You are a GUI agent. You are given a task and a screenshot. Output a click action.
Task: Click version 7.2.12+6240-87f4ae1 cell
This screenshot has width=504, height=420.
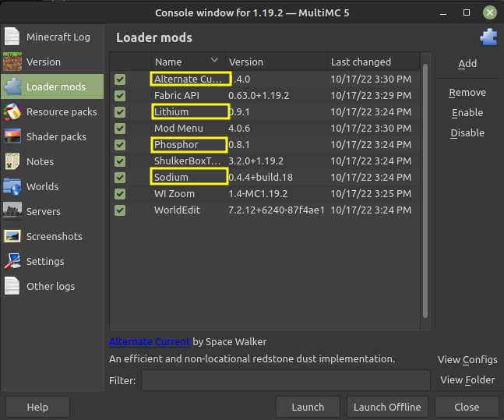(276, 210)
